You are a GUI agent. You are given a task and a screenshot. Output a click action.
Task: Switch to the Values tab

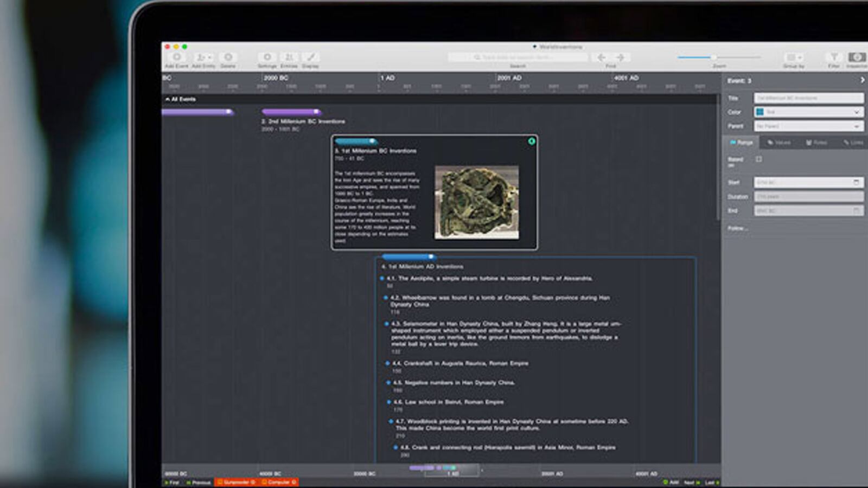point(778,143)
